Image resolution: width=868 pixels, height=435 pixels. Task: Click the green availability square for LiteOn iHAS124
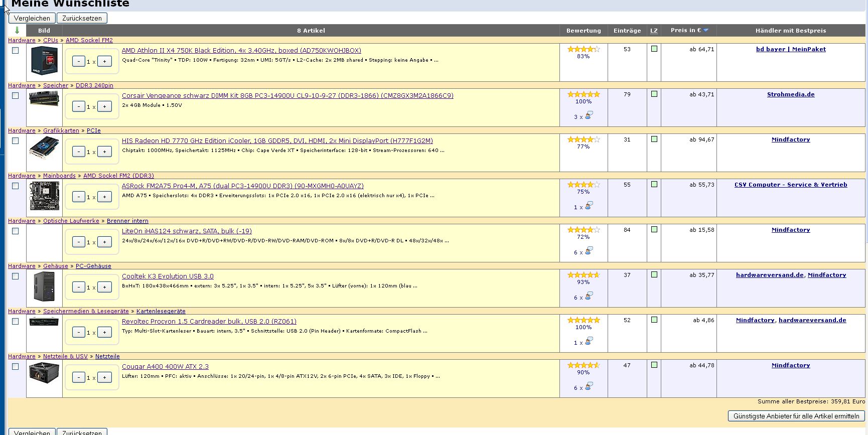point(654,229)
